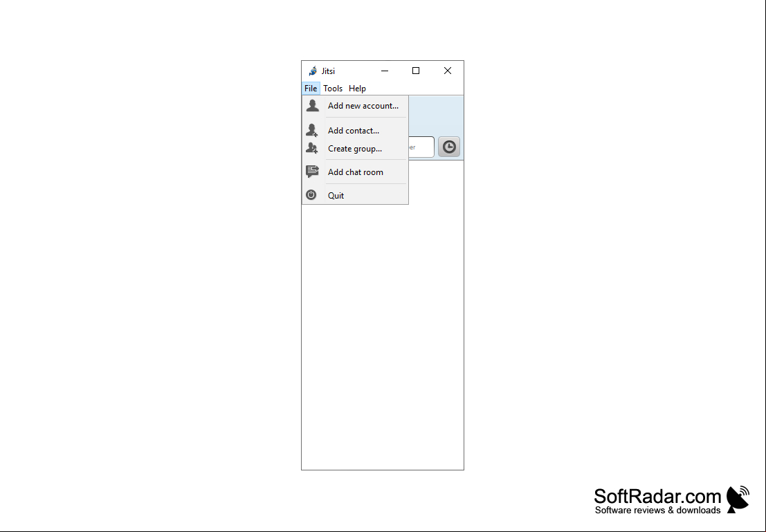This screenshot has width=766, height=532.
Task: Close the Jitsi window
Action: 448,71
